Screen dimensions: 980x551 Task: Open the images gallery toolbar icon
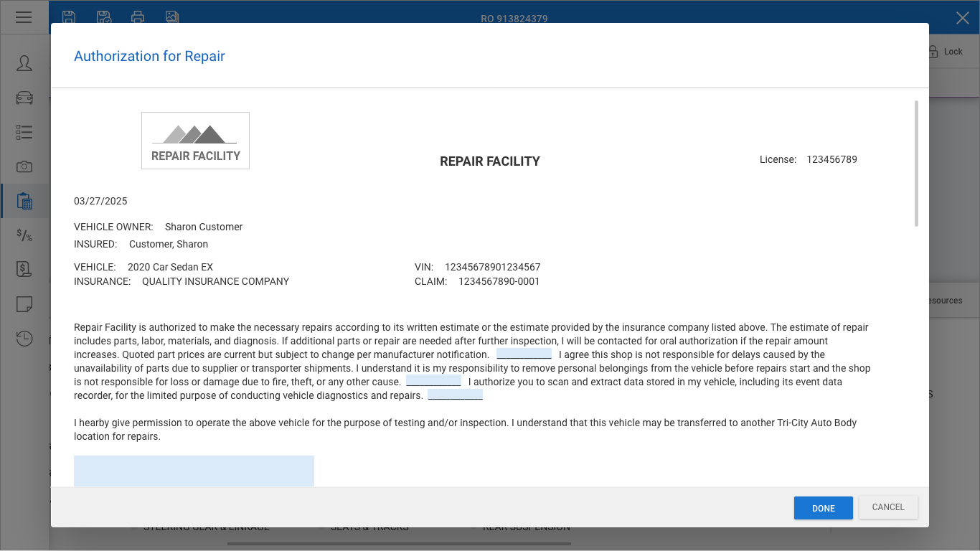(x=172, y=17)
